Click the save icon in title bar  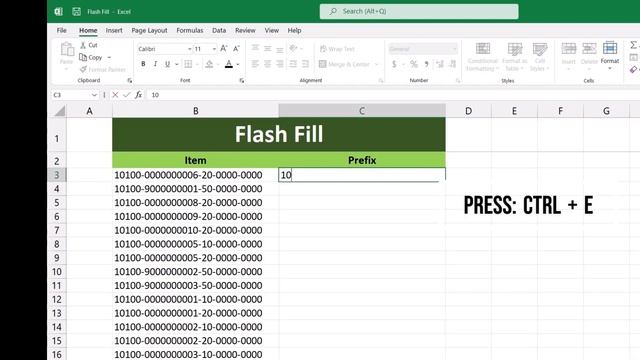point(76,11)
